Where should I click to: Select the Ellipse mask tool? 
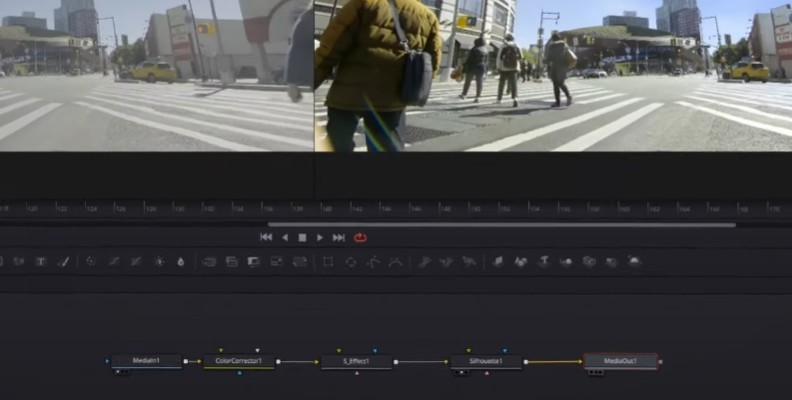tap(351, 262)
